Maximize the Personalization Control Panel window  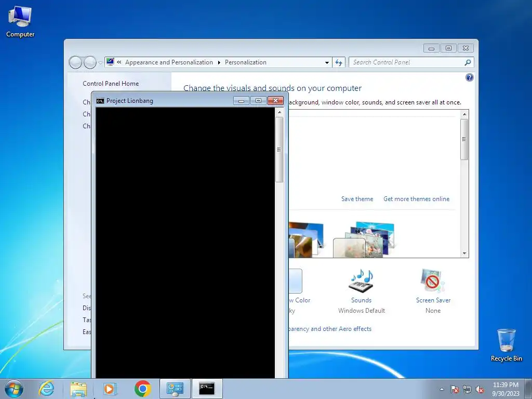pos(448,48)
